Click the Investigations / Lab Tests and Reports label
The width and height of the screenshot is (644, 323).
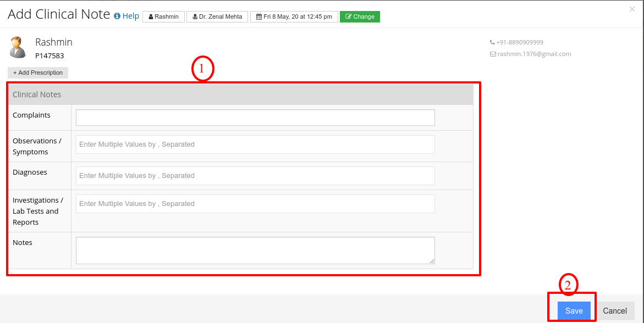point(38,211)
